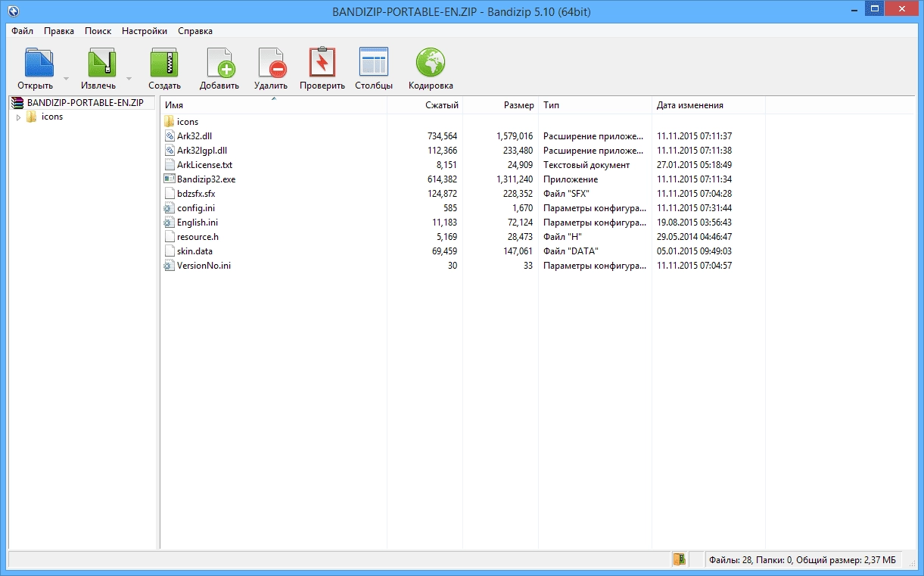Select BANDIZIP-PORTABLE-EN.ZIP root in tree
924x576 pixels.
(85, 103)
